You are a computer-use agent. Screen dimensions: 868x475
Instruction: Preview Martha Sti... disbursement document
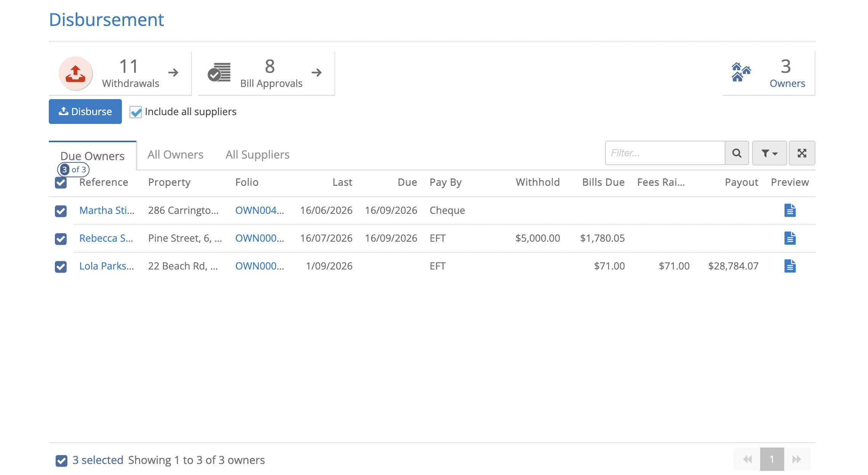(x=790, y=210)
